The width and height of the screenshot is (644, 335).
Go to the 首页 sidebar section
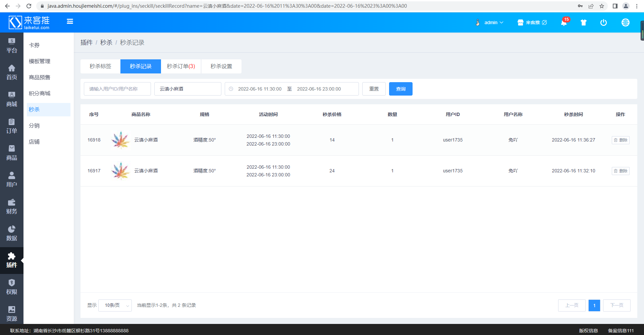(x=12, y=73)
